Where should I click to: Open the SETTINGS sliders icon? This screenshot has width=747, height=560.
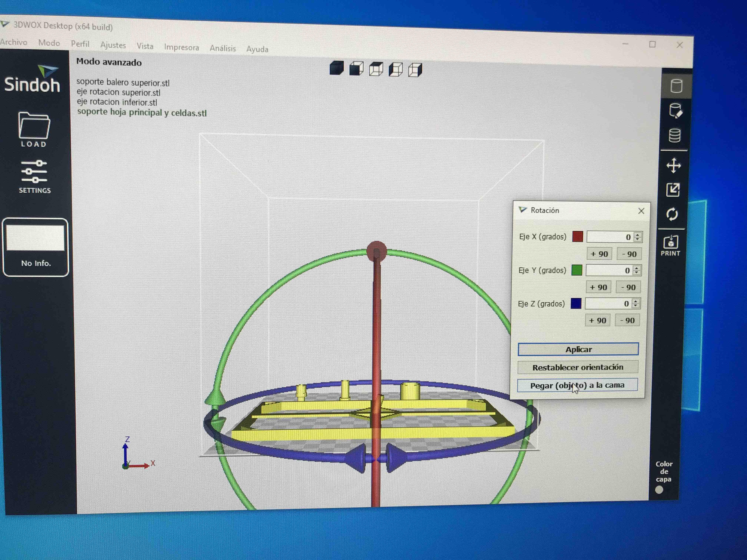(34, 171)
